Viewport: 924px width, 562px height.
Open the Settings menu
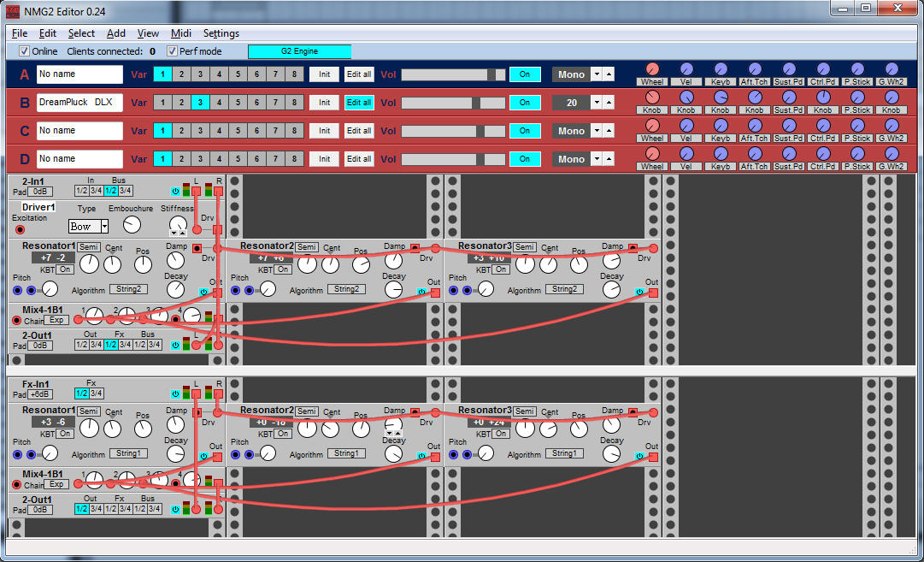click(x=221, y=33)
